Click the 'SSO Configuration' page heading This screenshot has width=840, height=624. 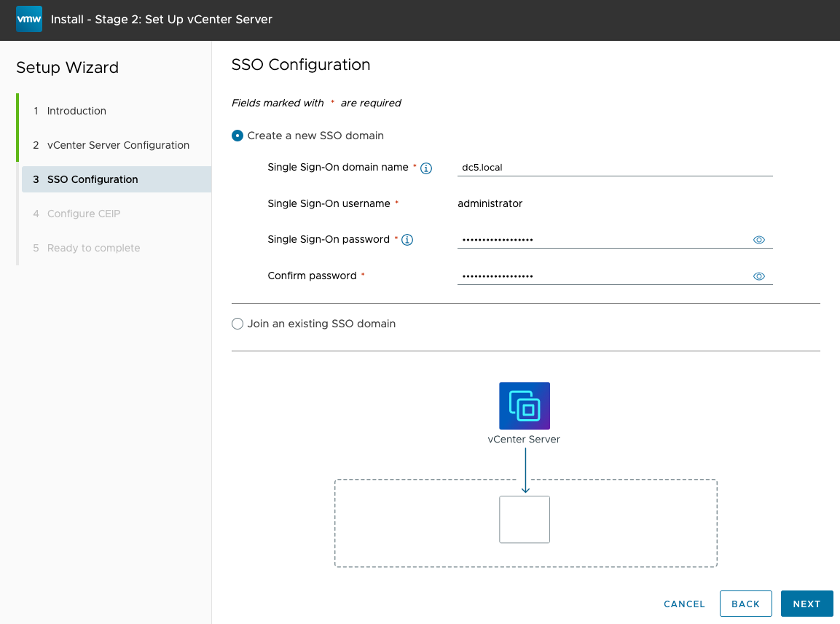[301, 65]
